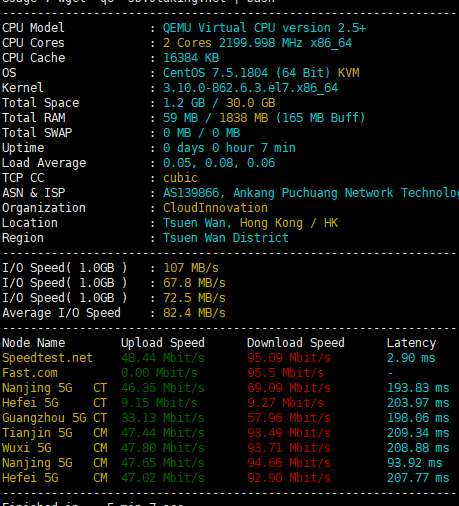This screenshot has height=506, width=459.
Task: Click the Hefei 5G CM upload speed 47.02
Action: coord(163,478)
